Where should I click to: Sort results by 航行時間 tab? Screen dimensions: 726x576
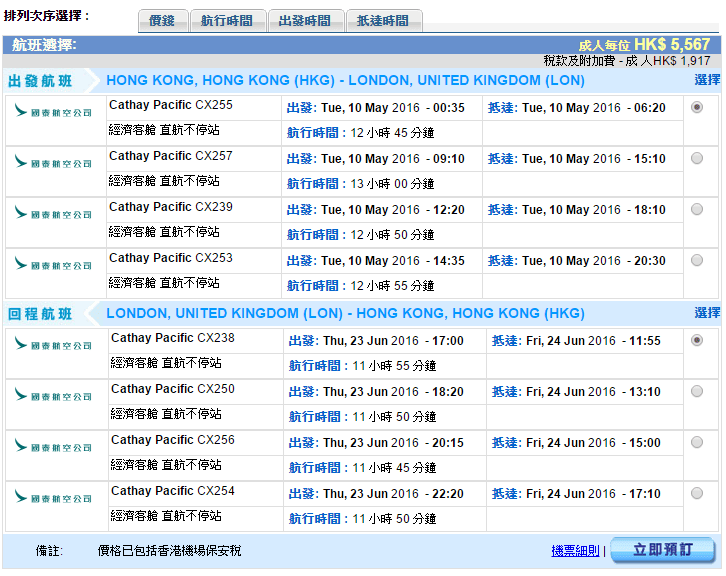tap(227, 21)
